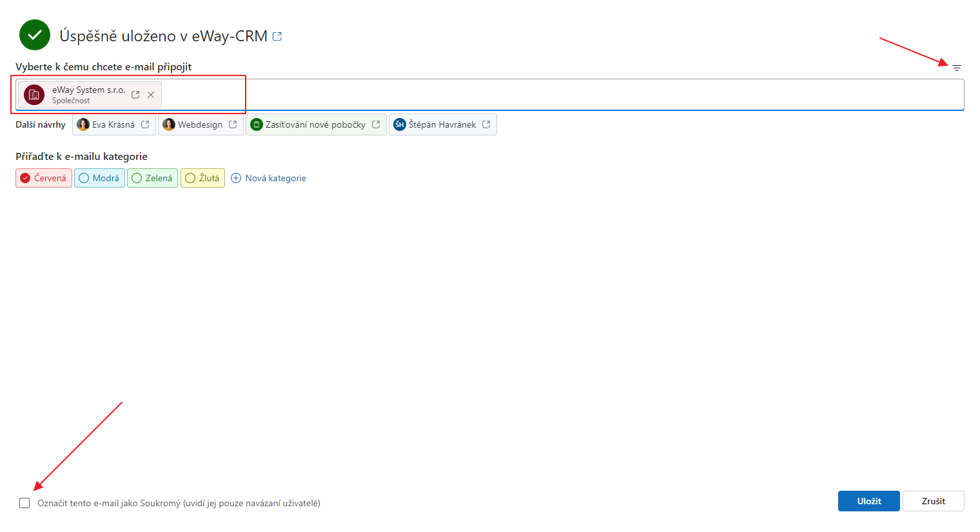The image size is (980, 532).
Task: Open the Webdesign external link icon
Action: [233, 124]
